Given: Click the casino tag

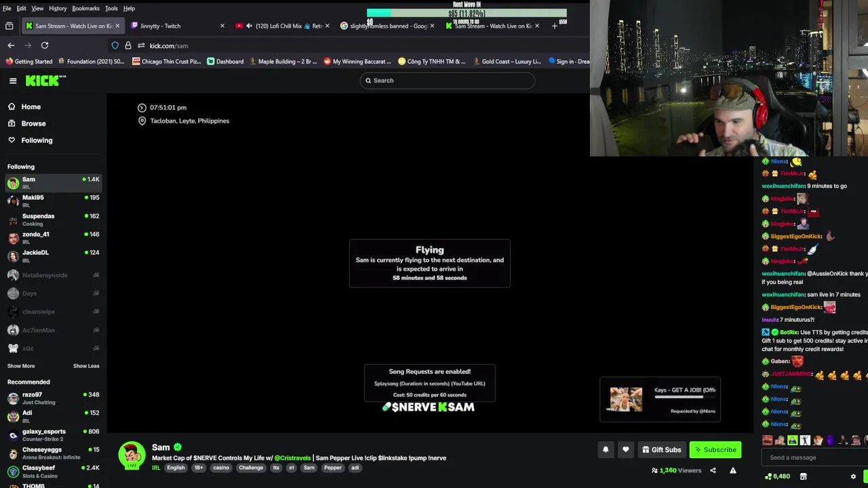Looking at the screenshot, I should coord(221,468).
